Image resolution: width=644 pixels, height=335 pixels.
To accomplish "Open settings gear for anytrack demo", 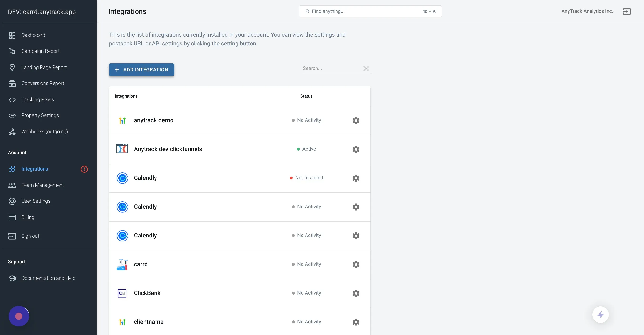I will [x=356, y=120].
